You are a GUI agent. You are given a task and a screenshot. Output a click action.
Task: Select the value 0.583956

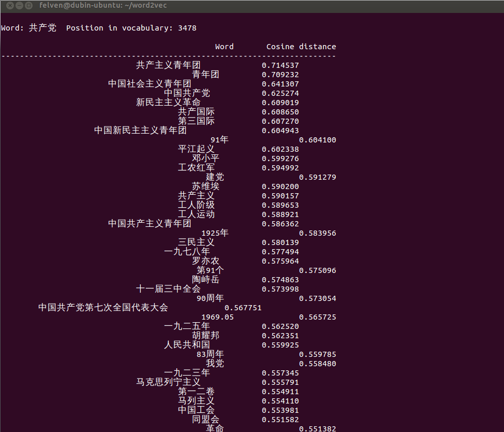click(x=318, y=233)
